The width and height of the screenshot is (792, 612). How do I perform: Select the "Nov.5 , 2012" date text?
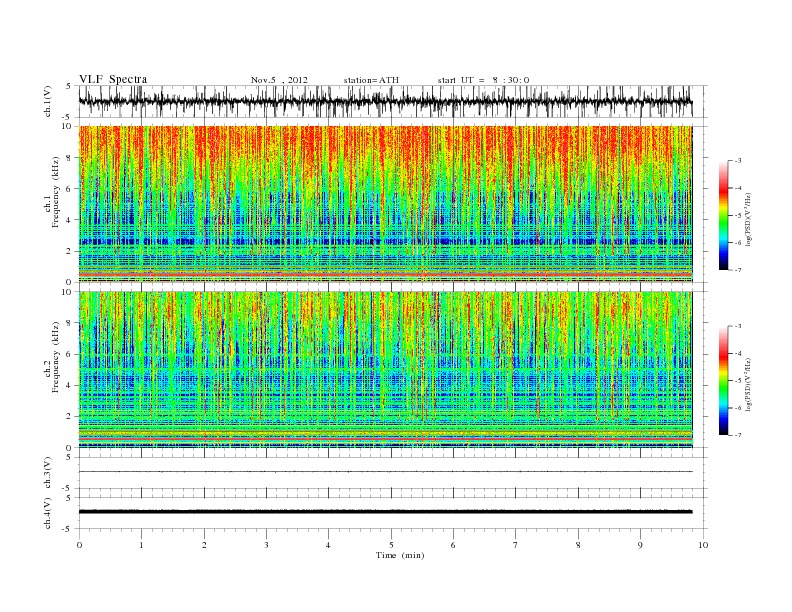279,80
